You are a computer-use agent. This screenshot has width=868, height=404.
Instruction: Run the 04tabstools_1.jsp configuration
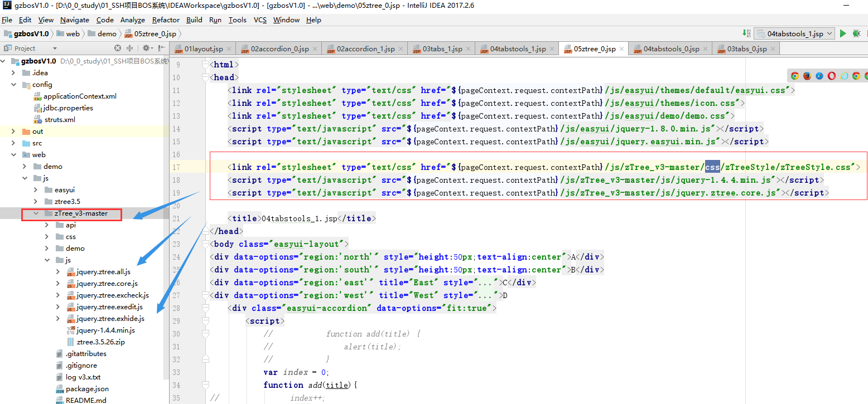click(843, 33)
